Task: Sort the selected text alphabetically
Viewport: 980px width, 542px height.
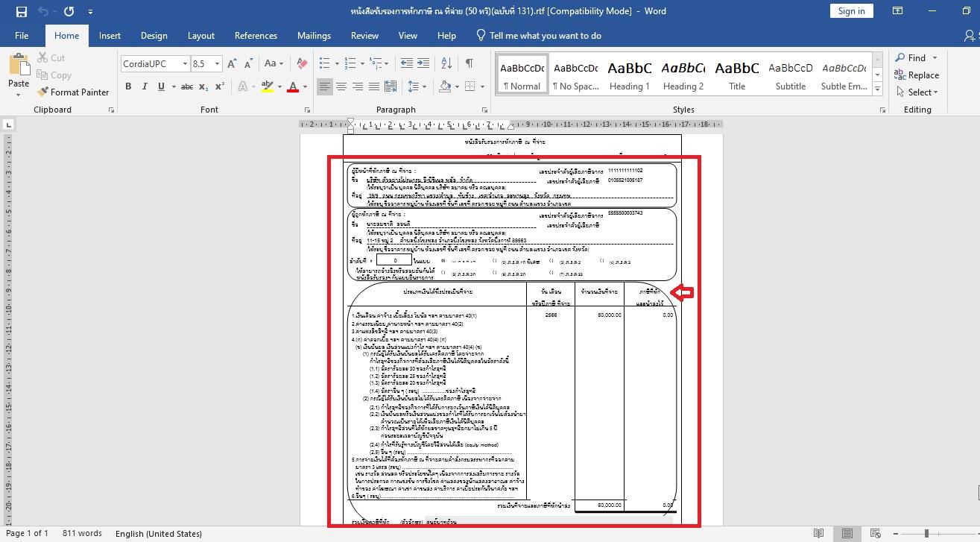Action: (x=447, y=64)
